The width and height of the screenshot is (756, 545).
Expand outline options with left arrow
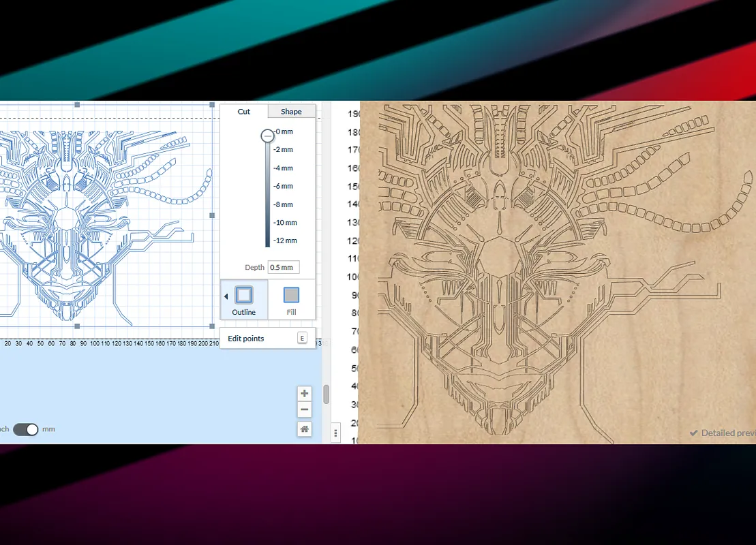226,296
